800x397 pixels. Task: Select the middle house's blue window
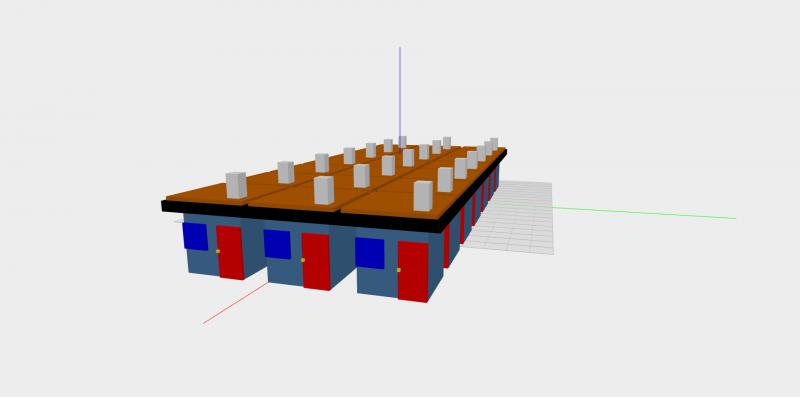click(x=277, y=244)
